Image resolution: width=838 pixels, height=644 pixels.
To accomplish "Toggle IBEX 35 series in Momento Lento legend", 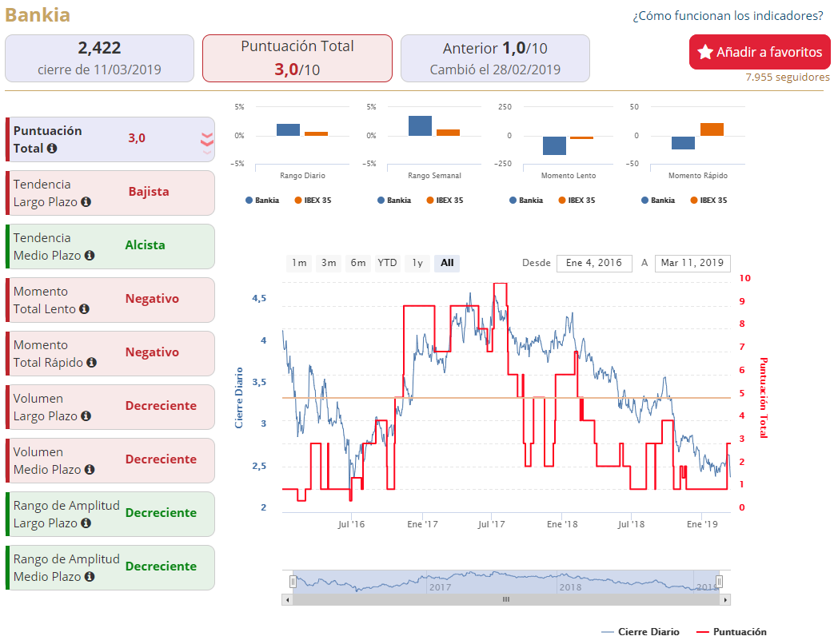I will coord(577,201).
